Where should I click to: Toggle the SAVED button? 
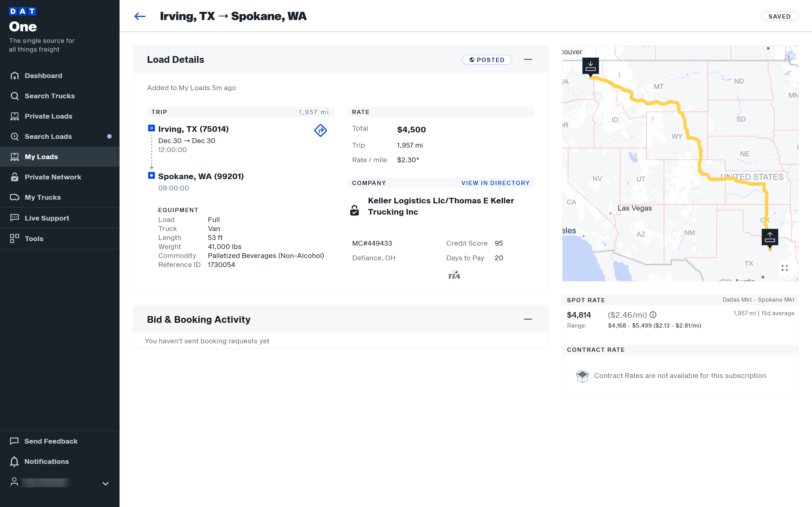point(779,16)
